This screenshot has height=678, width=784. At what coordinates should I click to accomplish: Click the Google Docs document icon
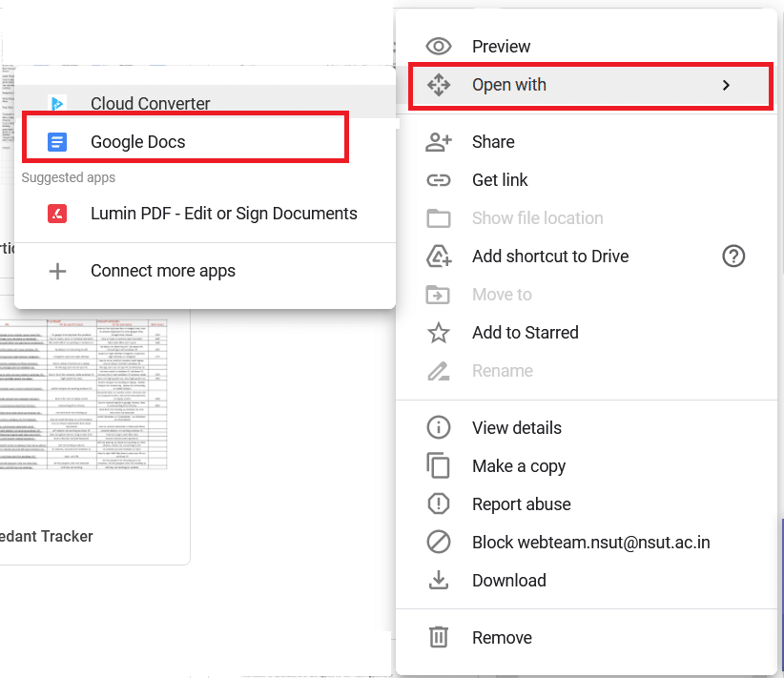pos(57,141)
